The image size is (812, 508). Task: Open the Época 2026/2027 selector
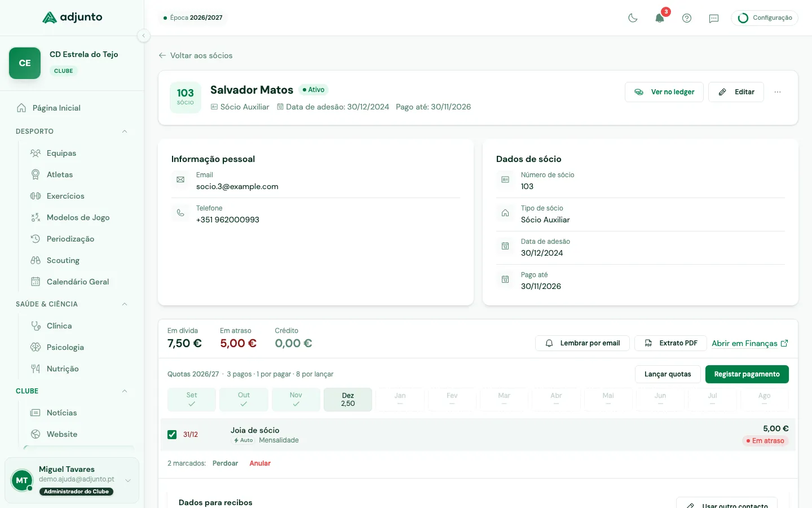click(x=193, y=17)
